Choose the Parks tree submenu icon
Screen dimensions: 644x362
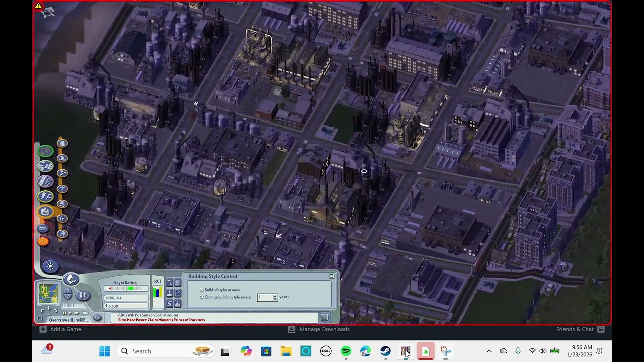click(x=62, y=233)
